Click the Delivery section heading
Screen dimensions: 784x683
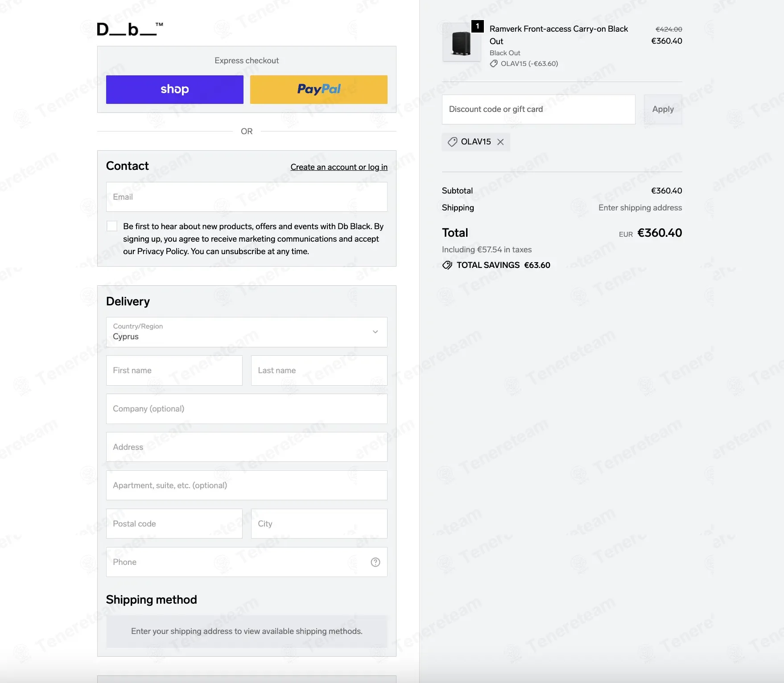[x=128, y=301]
